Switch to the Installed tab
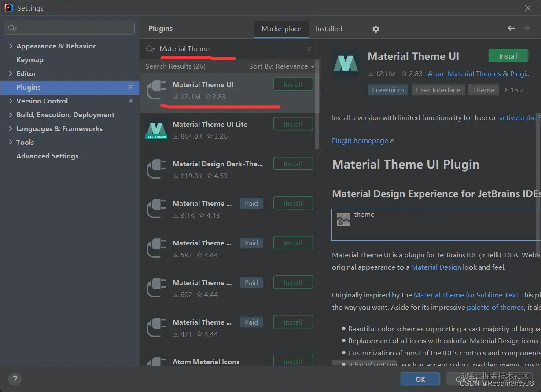Image resolution: width=541 pixels, height=392 pixels. pos(329,29)
